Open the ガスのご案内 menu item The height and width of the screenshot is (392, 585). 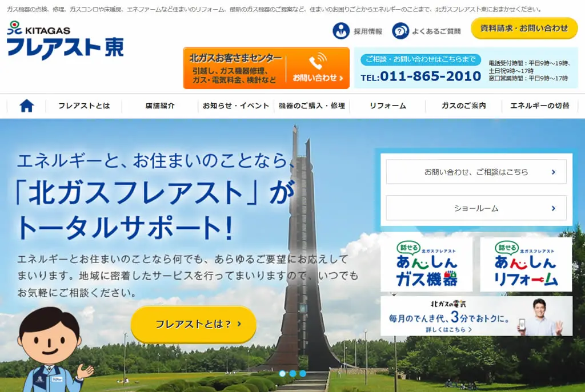tap(464, 106)
